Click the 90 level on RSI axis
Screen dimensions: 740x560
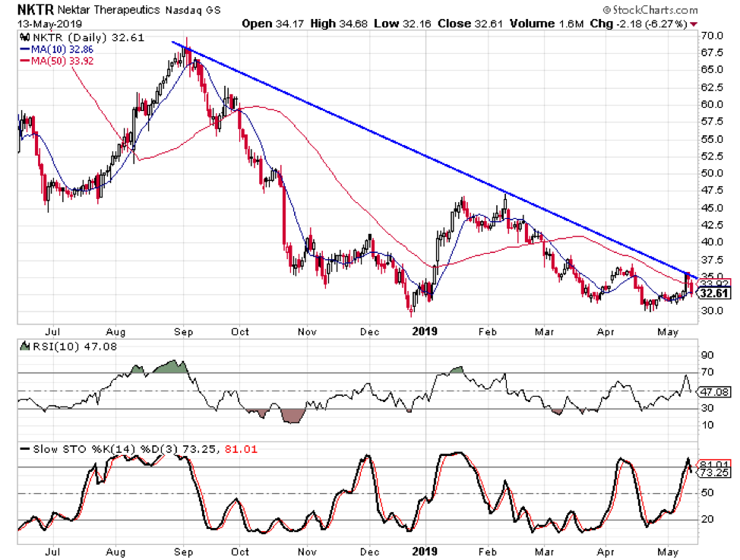coord(707,355)
